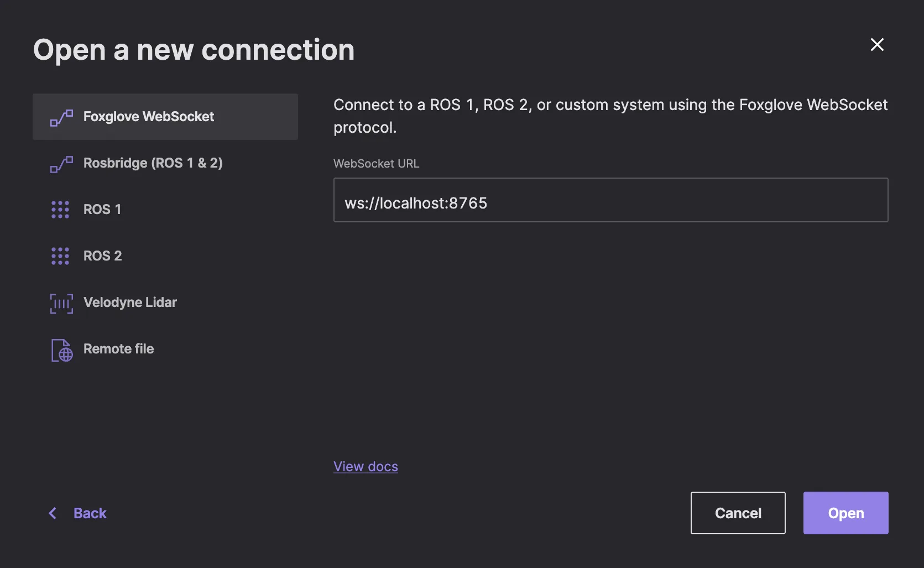The width and height of the screenshot is (924, 568).
Task: Click the ROS 2 dotted grid icon
Action: tap(60, 256)
